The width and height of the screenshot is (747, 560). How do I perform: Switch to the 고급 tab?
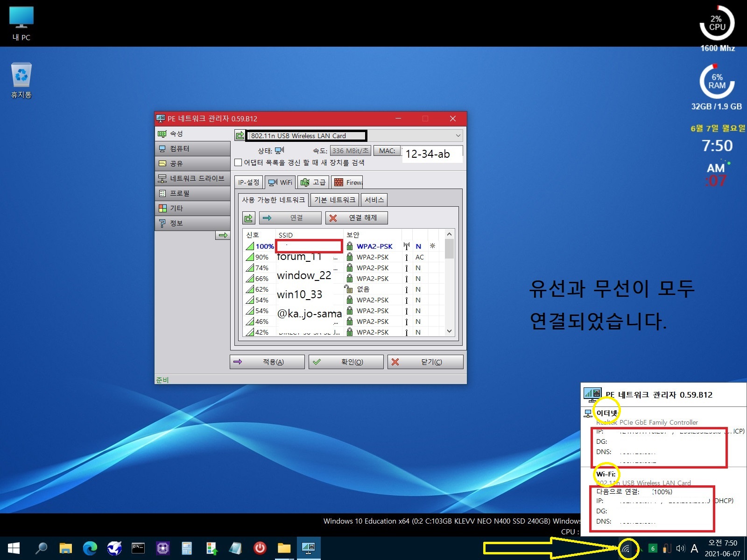click(313, 182)
